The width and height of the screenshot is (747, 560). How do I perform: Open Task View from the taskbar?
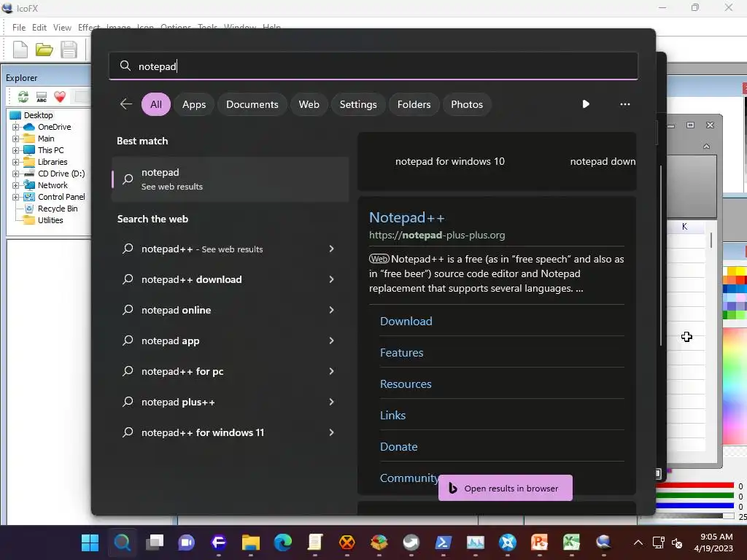pyautogui.click(x=155, y=542)
